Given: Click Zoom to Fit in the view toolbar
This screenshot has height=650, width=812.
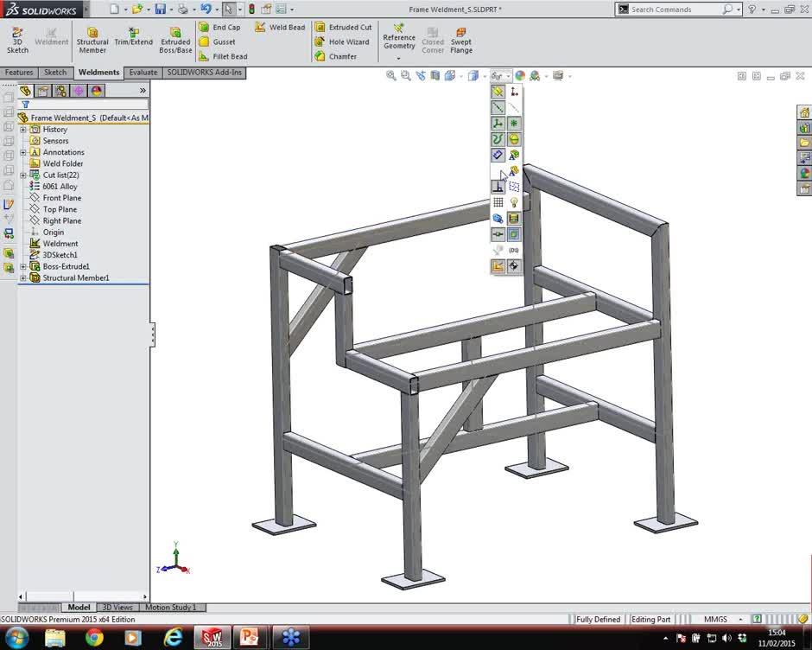Looking at the screenshot, I should tap(391, 75).
